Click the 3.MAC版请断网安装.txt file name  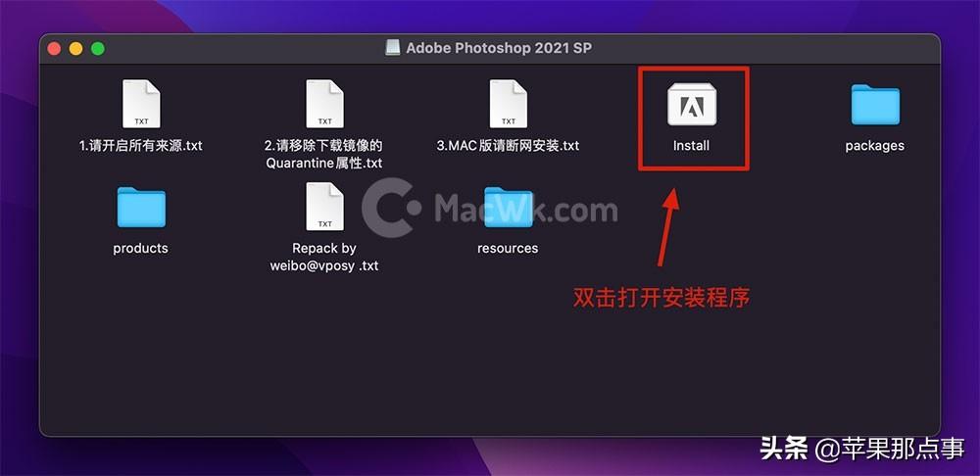(508, 146)
